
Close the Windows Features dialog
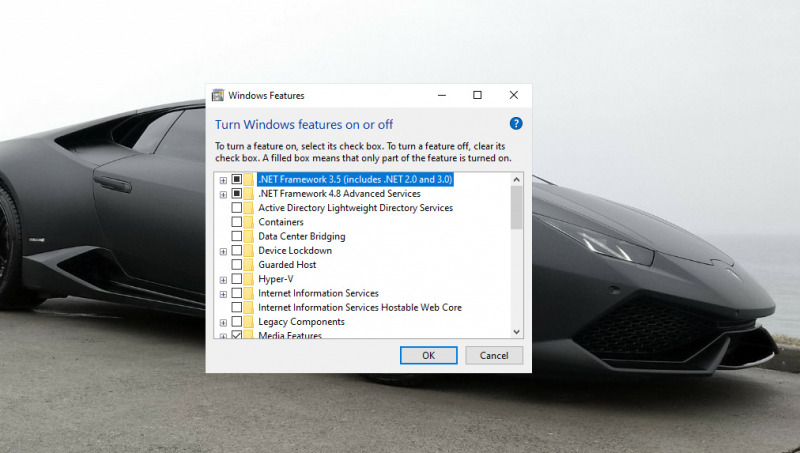click(514, 95)
